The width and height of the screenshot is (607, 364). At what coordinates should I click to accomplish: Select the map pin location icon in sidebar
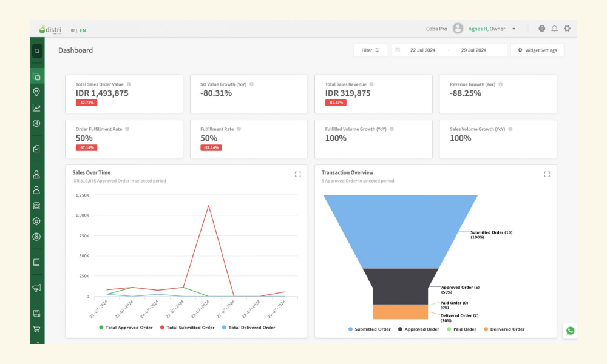36,92
